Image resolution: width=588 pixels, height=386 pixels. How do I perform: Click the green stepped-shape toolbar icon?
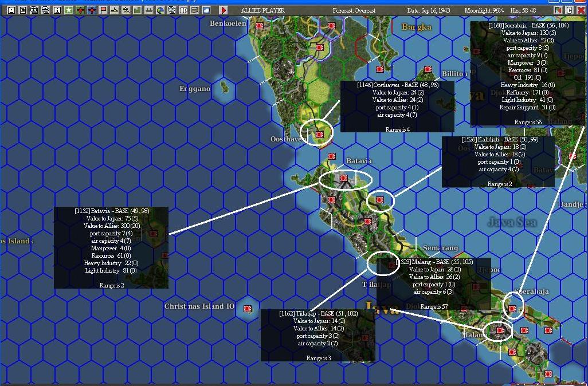pyautogui.click(x=137, y=10)
